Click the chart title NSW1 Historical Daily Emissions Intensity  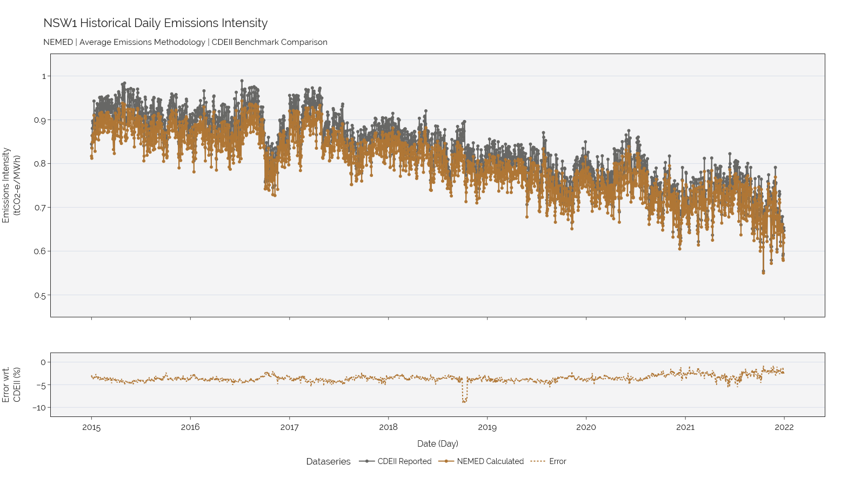pos(156,23)
